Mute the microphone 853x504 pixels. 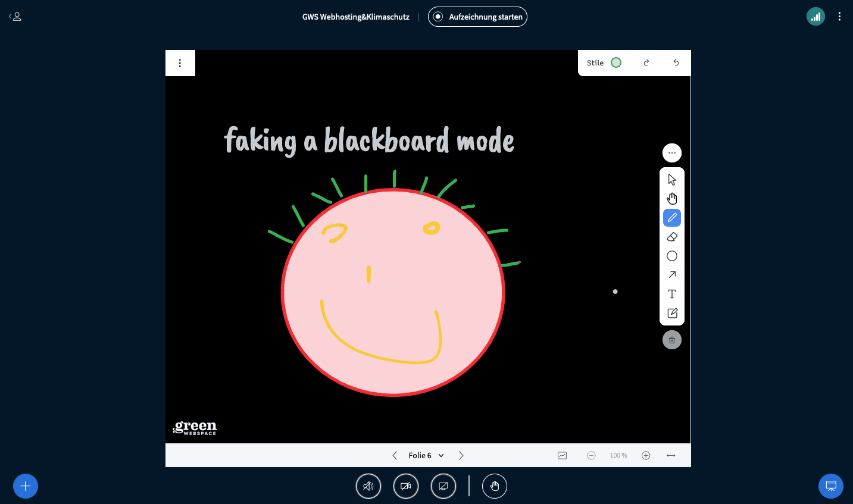pyautogui.click(x=368, y=486)
